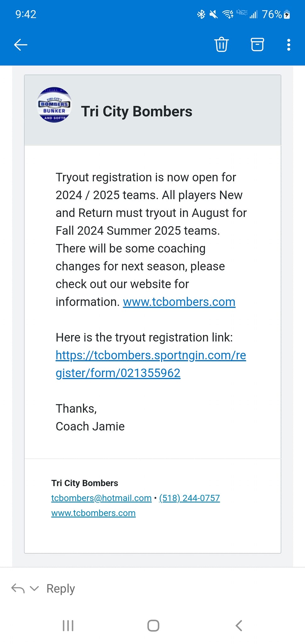The height and width of the screenshot is (644, 305).
Task: Tap the Reply text field
Action: (x=61, y=588)
